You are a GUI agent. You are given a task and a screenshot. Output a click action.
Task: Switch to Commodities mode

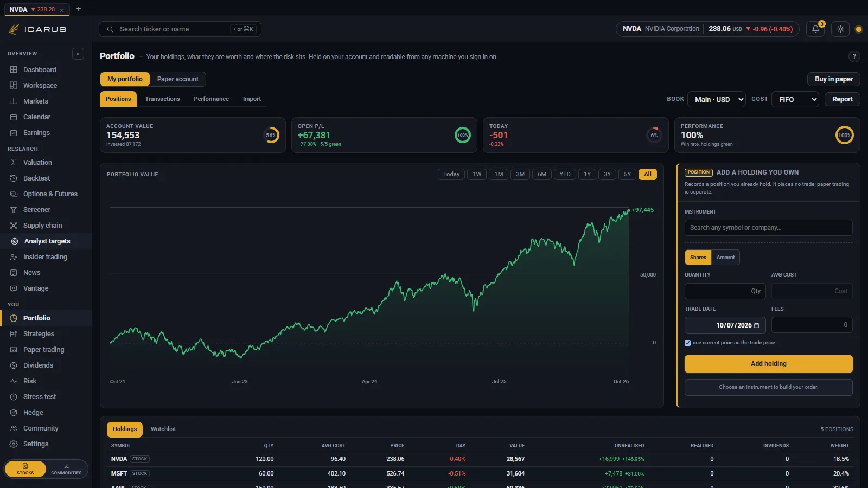click(x=66, y=469)
